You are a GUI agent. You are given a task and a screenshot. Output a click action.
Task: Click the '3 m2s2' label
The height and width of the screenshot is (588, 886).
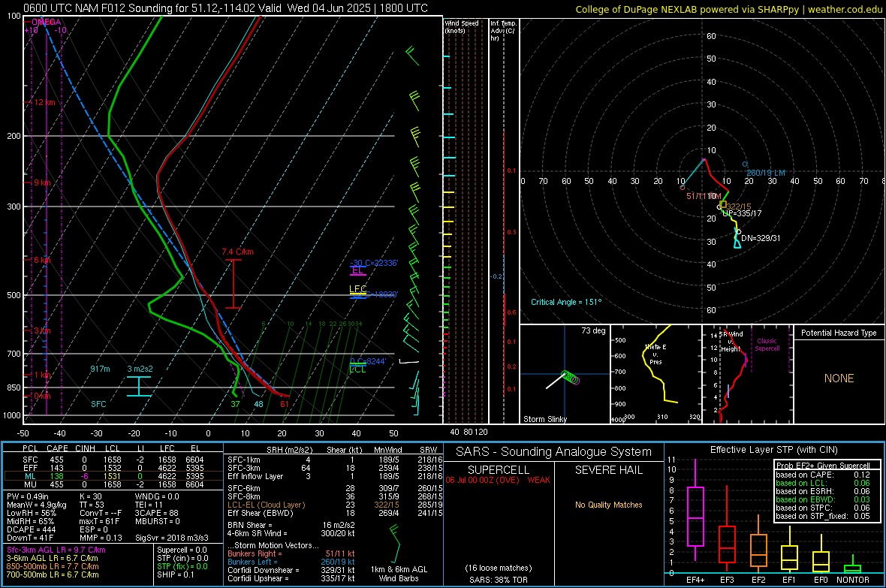pos(140,369)
